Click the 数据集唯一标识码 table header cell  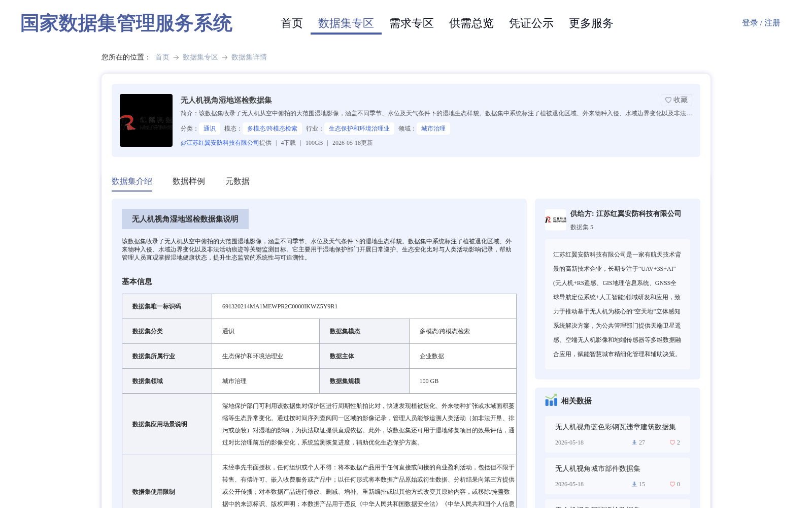[x=167, y=306]
